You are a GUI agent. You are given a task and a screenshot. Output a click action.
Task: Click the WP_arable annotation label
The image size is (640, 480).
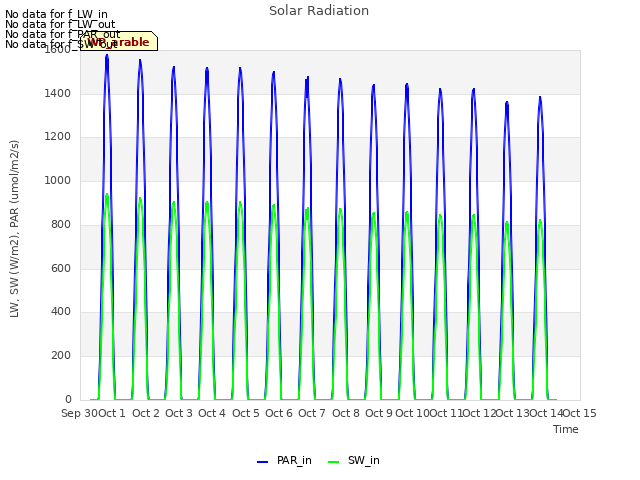pos(119,41)
